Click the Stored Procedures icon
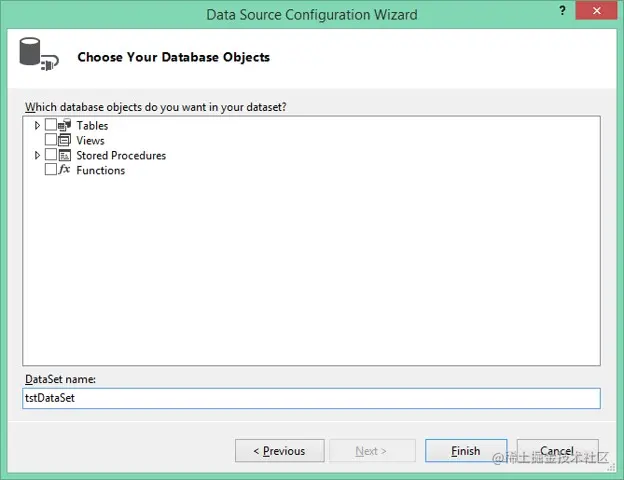Screen dimensions: 624x480 (64, 155)
